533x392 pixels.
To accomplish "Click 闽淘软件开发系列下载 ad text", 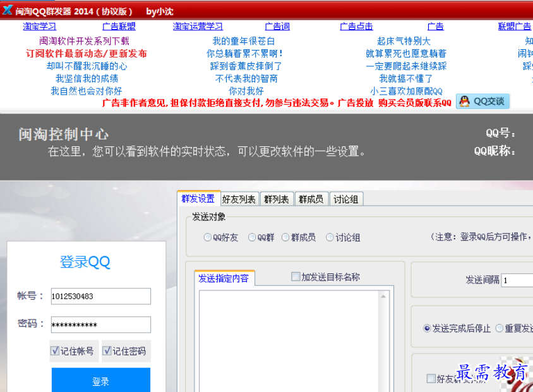I will coord(84,41).
